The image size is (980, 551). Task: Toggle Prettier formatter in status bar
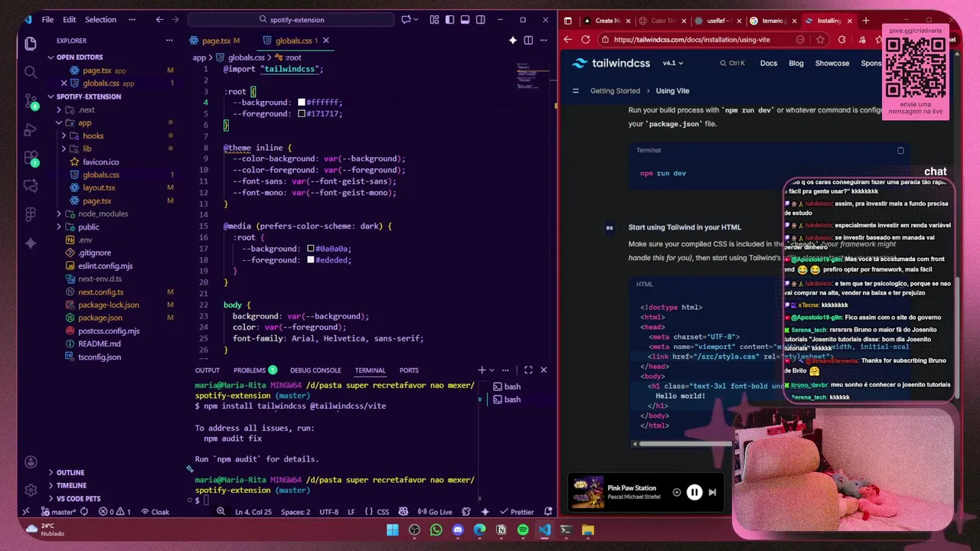tap(517, 512)
